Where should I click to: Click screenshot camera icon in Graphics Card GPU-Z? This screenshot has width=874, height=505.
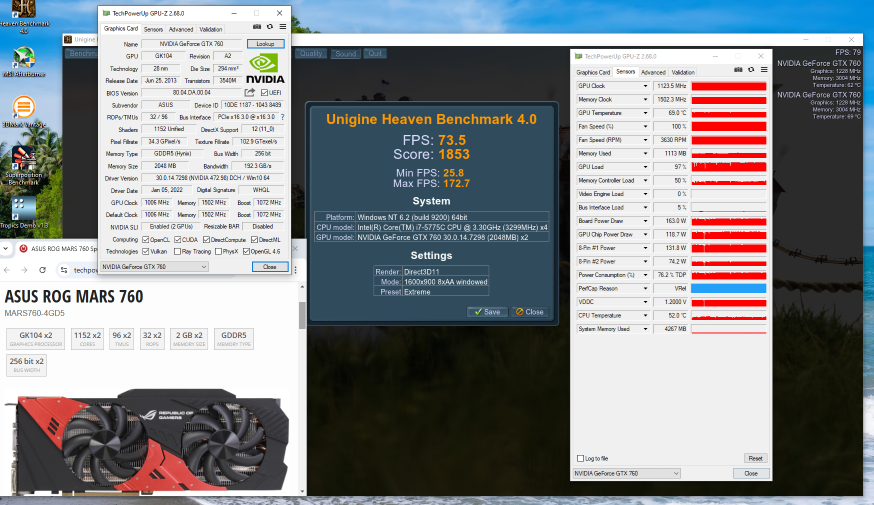[257, 27]
